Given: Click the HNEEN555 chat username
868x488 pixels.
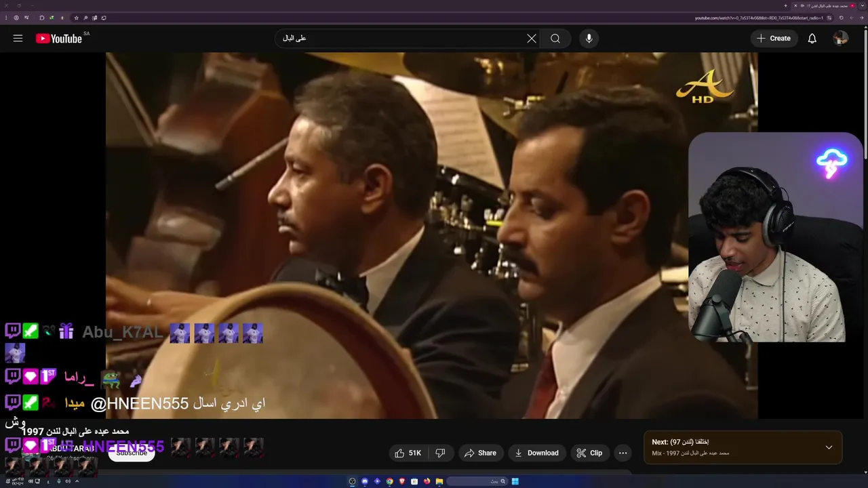Looking at the screenshot, I should coord(123,447).
